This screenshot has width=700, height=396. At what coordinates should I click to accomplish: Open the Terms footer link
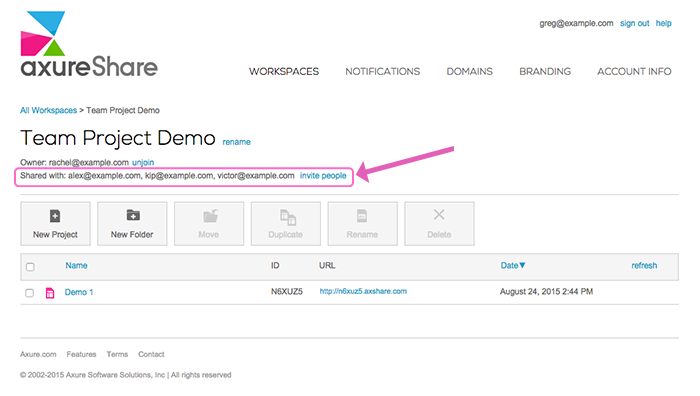117,354
